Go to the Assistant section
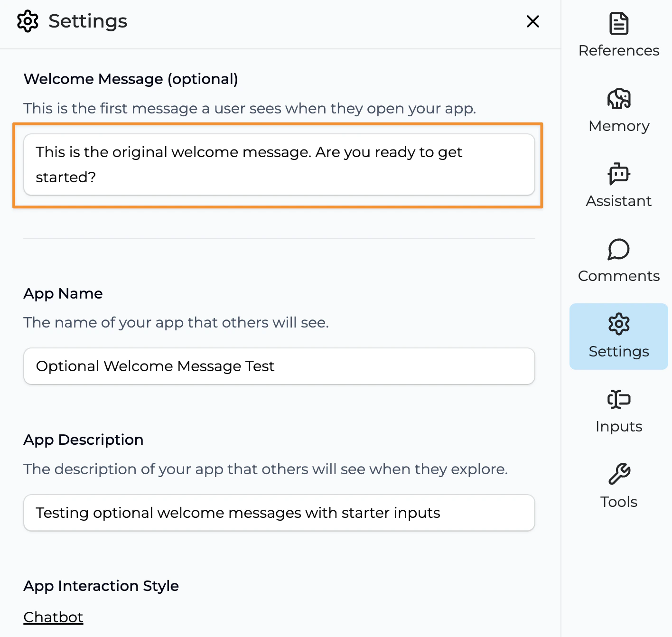 pos(618,186)
